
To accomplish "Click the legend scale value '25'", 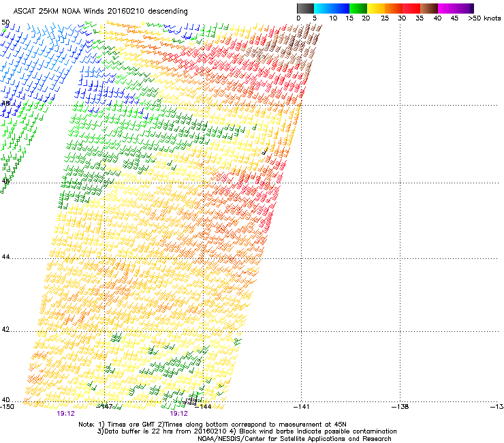I will click(385, 18).
